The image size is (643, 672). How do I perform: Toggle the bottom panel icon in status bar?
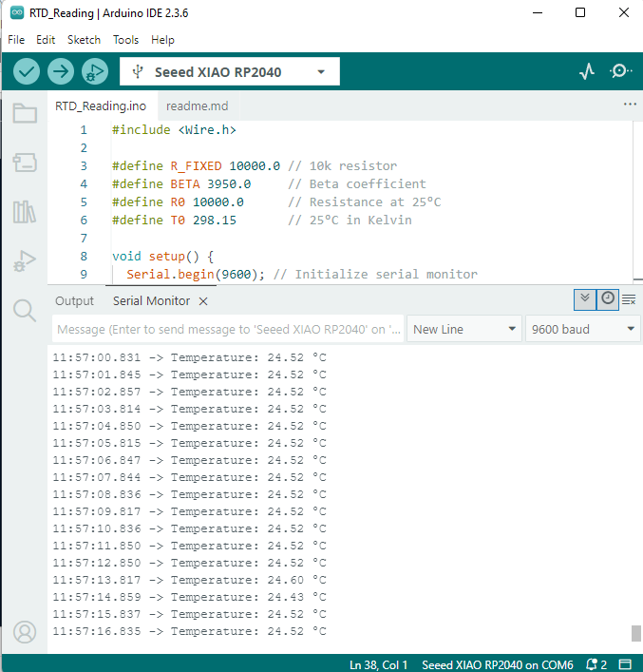click(626, 664)
